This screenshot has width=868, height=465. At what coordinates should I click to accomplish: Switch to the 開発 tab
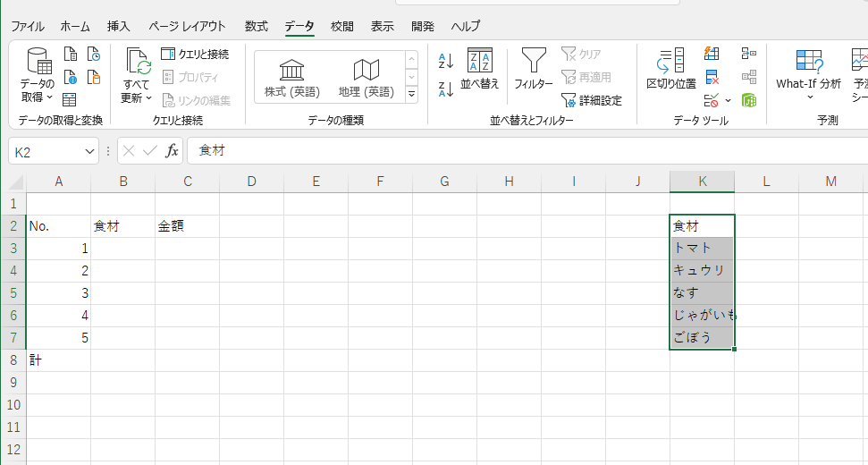(x=422, y=26)
